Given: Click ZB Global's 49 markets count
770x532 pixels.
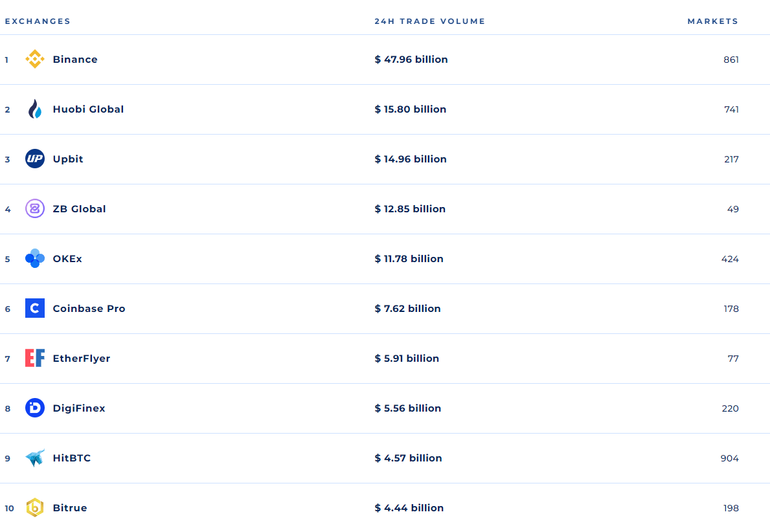Looking at the screenshot, I should tap(732, 209).
